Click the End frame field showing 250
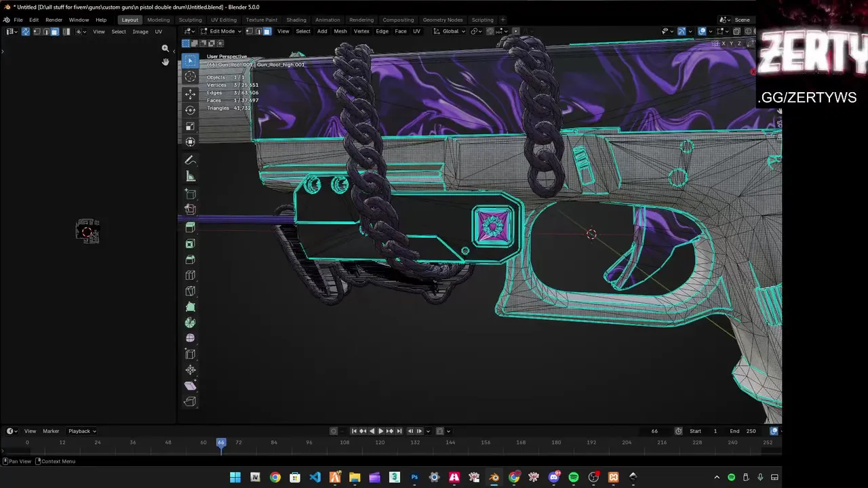868x488 pixels. pos(743,431)
